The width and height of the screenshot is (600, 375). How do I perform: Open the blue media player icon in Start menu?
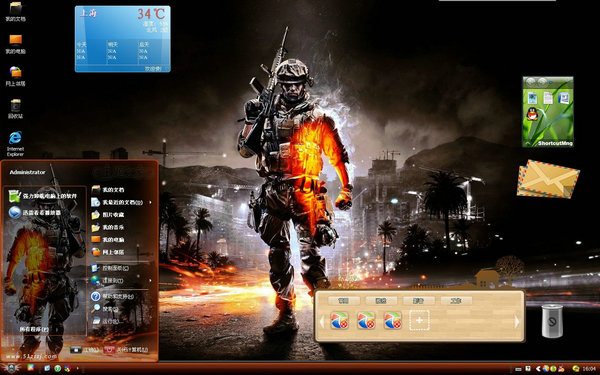tap(15, 212)
